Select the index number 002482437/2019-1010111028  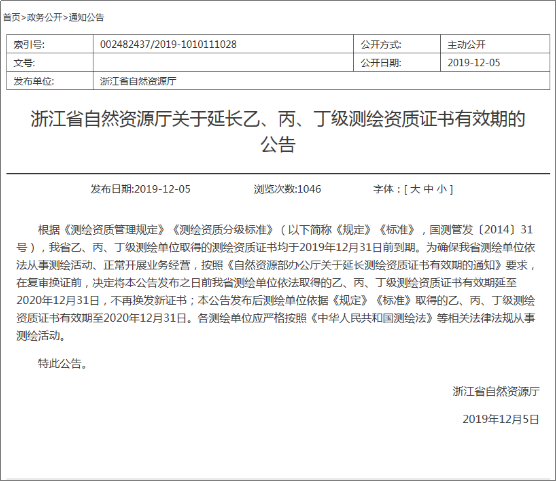click(168, 44)
